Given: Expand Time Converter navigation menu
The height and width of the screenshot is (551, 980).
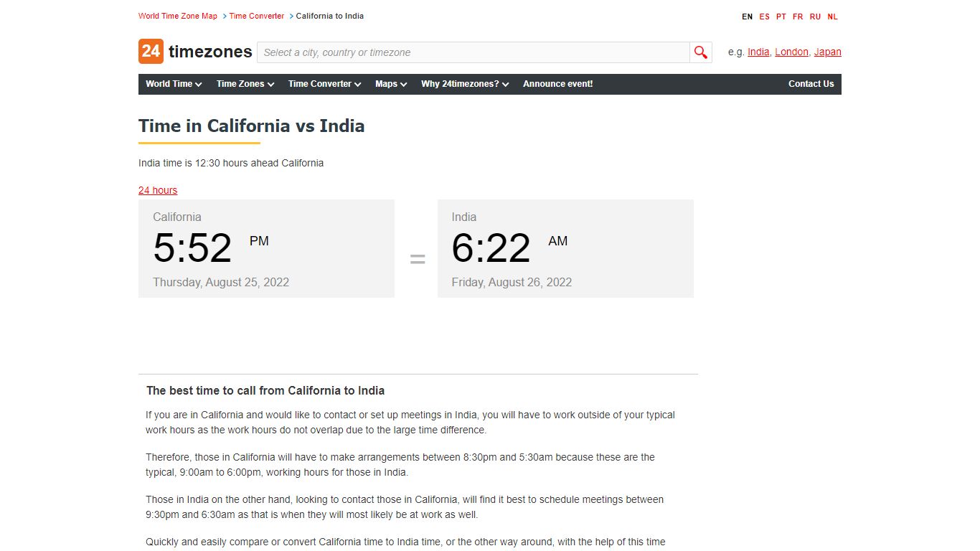Looking at the screenshot, I should pos(324,84).
